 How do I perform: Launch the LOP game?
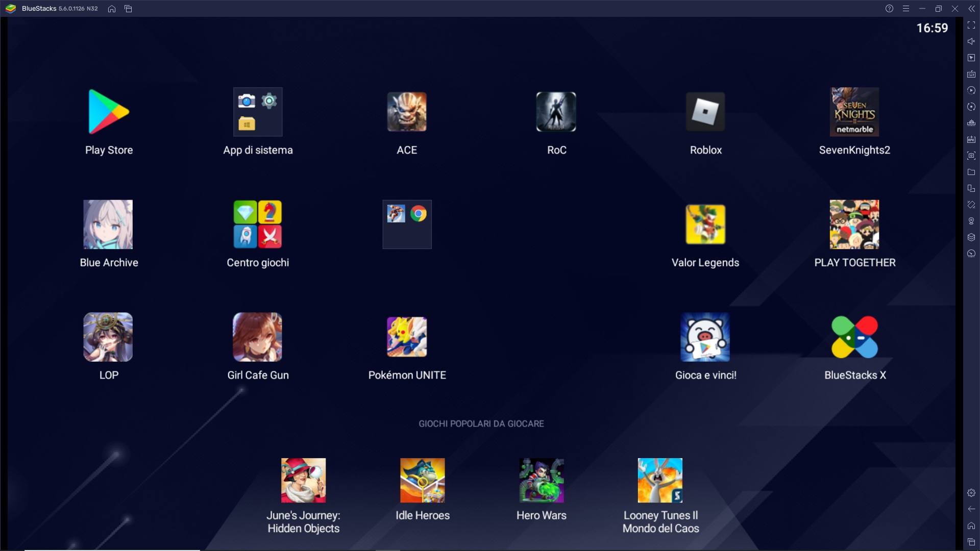pyautogui.click(x=108, y=337)
